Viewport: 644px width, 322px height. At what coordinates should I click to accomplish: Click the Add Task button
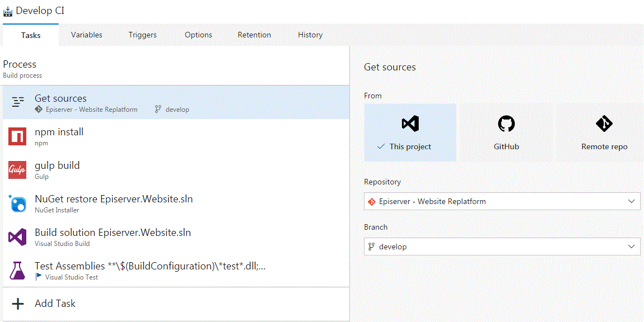click(x=55, y=303)
